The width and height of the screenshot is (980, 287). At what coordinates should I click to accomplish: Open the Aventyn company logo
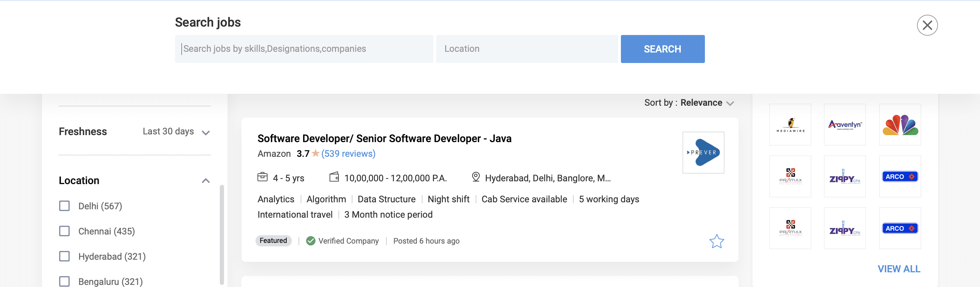[845, 125]
